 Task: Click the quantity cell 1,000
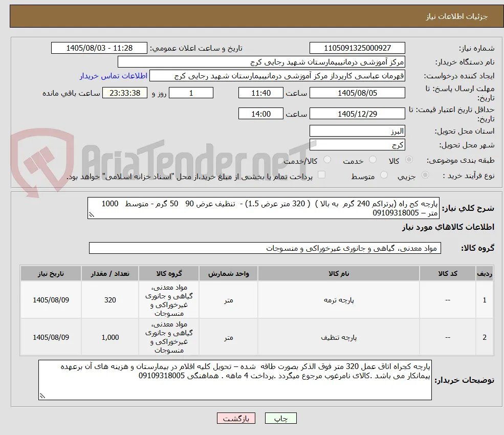pyautogui.click(x=110, y=337)
